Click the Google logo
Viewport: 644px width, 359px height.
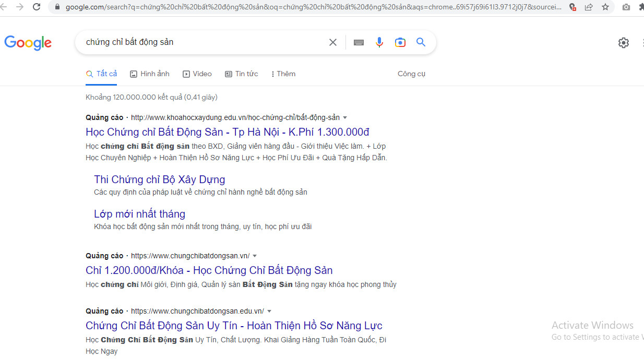28,43
